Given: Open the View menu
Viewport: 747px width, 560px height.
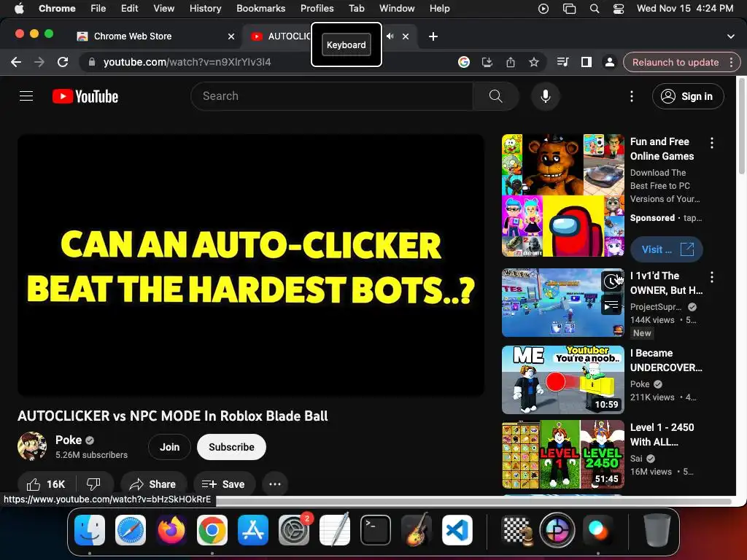Looking at the screenshot, I should [163, 8].
